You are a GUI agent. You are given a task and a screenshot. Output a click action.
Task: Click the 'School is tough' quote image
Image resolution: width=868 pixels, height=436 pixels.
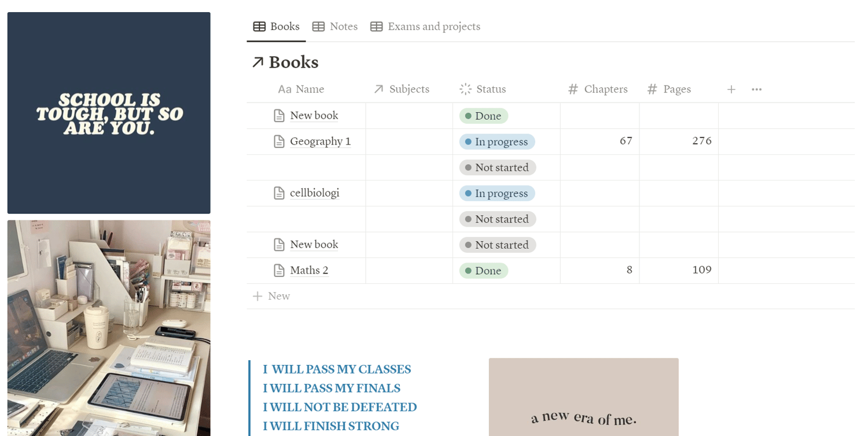coord(109,113)
